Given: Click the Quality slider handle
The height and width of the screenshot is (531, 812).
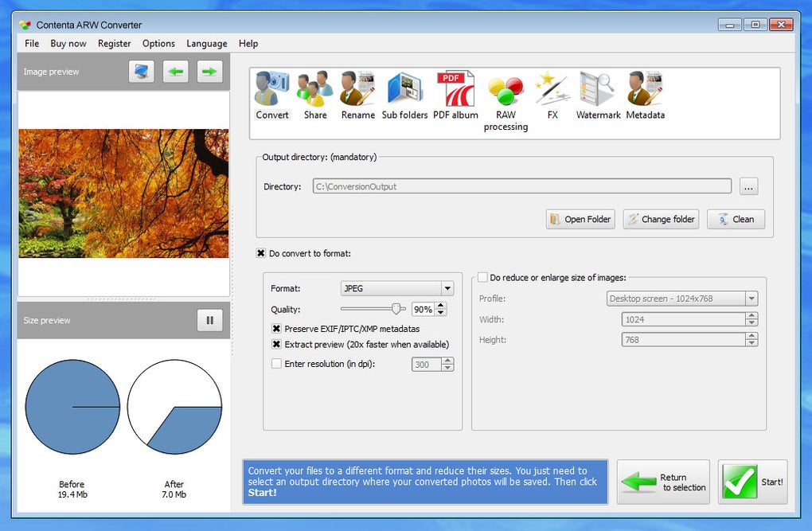Looking at the screenshot, I should pos(396,309).
